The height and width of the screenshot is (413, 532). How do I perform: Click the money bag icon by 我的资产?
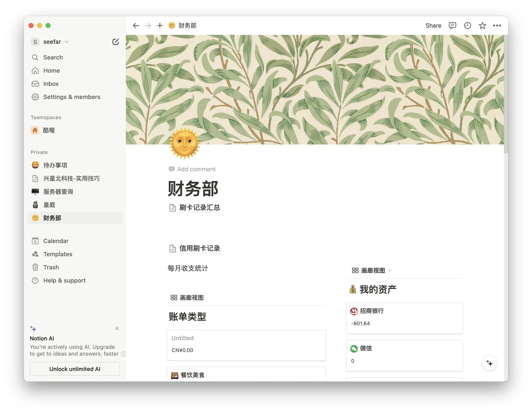pyautogui.click(x=353, y=290)
